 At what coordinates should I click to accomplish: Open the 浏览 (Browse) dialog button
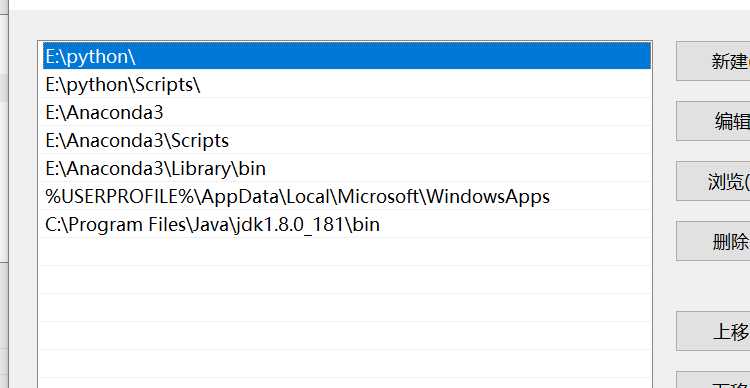pyautogui.click(x=713, y=181)
